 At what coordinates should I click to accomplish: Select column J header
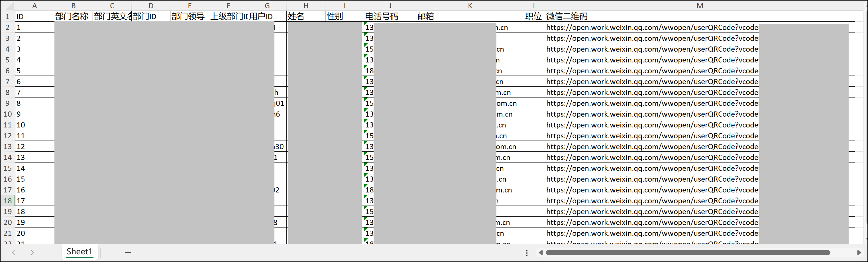(390, 6)
